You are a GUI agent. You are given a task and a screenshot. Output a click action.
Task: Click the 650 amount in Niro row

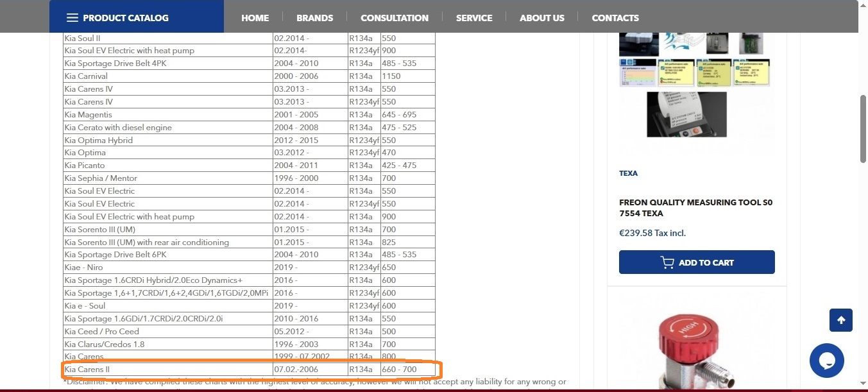click(x=407, y=268)
